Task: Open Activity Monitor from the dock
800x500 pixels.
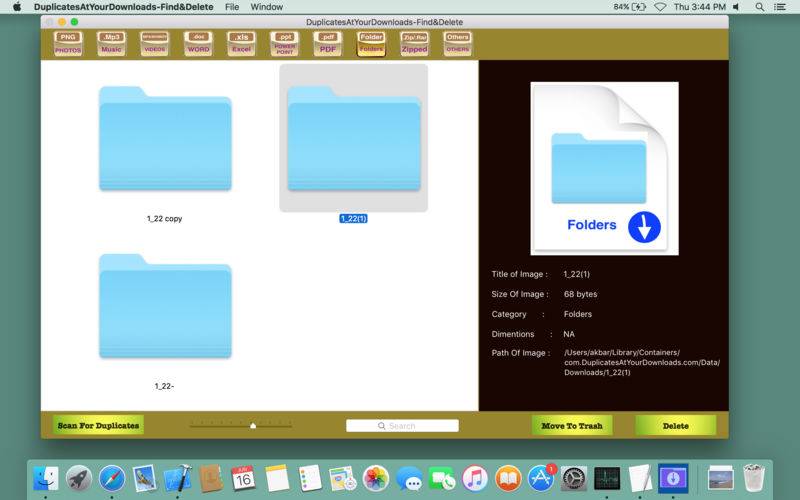Action: pos(607,479)
